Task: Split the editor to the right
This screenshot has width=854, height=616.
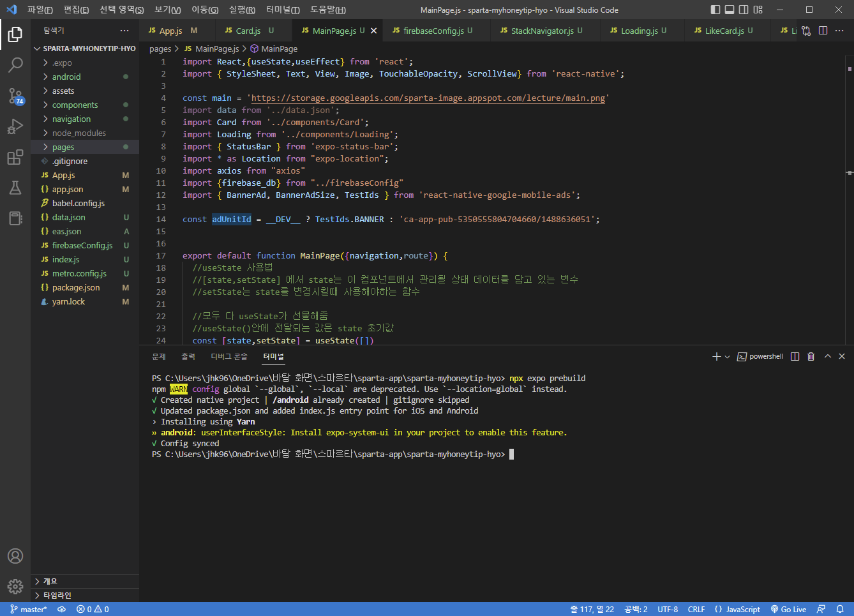Action: [x=823, y=31]
